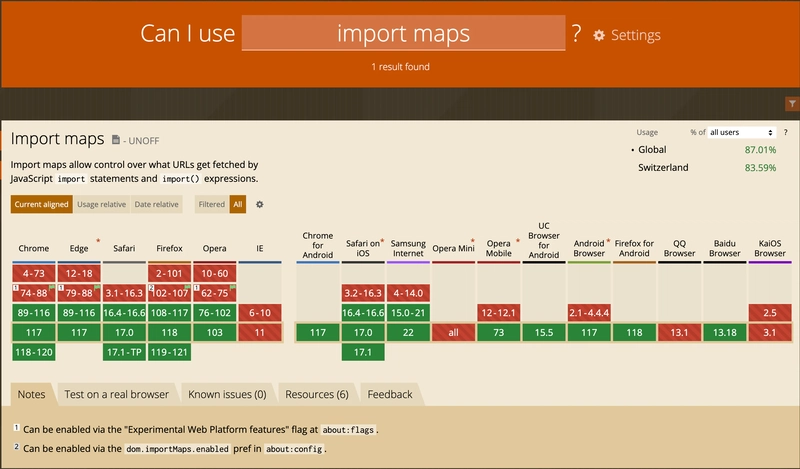Click the UC Browser 15.5 cell
The width and height of the screenshot is (800, 469).
[x=544, y=333]
